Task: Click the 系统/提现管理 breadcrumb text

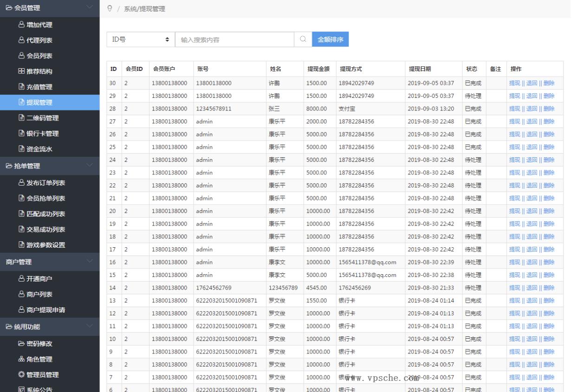Action: (144, 9)
